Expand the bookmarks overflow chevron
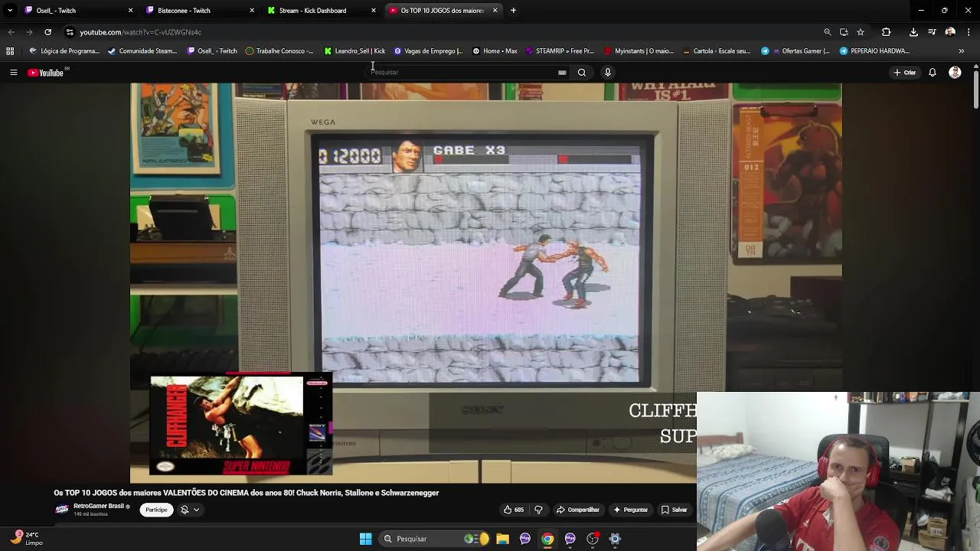 (x=961, y=51)
